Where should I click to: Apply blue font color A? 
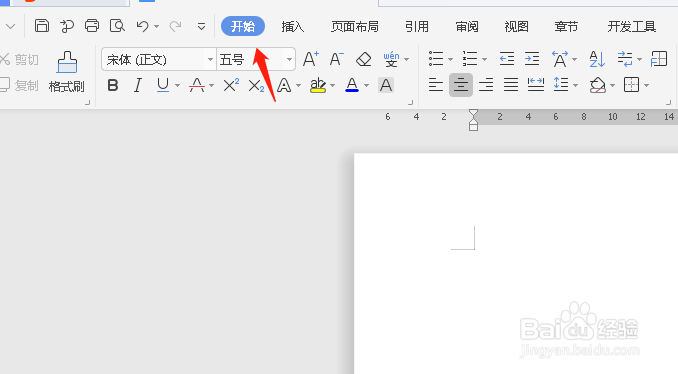coord(352,85)
